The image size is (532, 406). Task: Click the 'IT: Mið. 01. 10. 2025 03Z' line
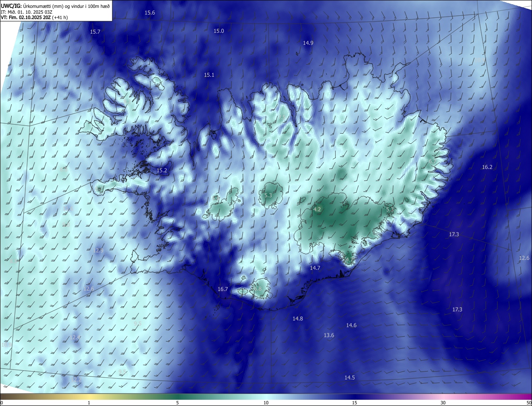(x=27, y=12)
